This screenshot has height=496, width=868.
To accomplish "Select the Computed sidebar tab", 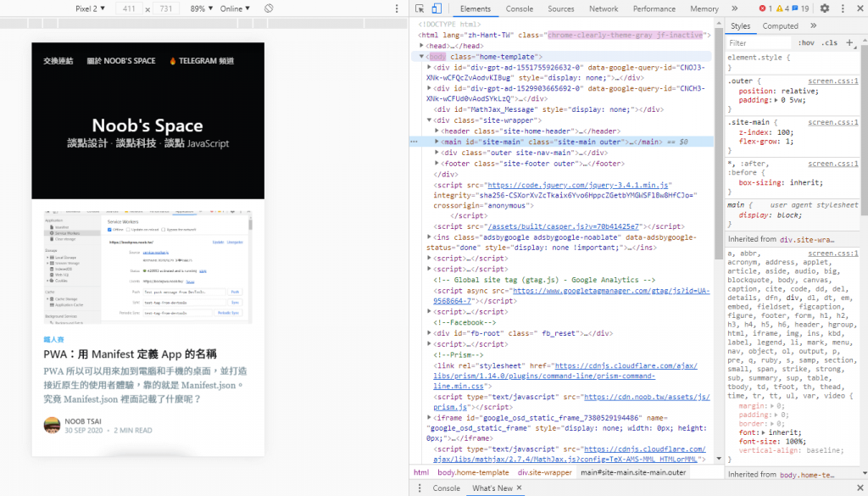I will (780, 26).
